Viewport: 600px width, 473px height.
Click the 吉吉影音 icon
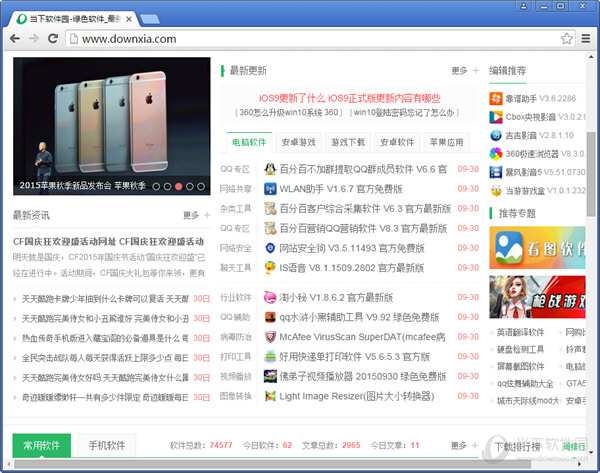point(496,135)
